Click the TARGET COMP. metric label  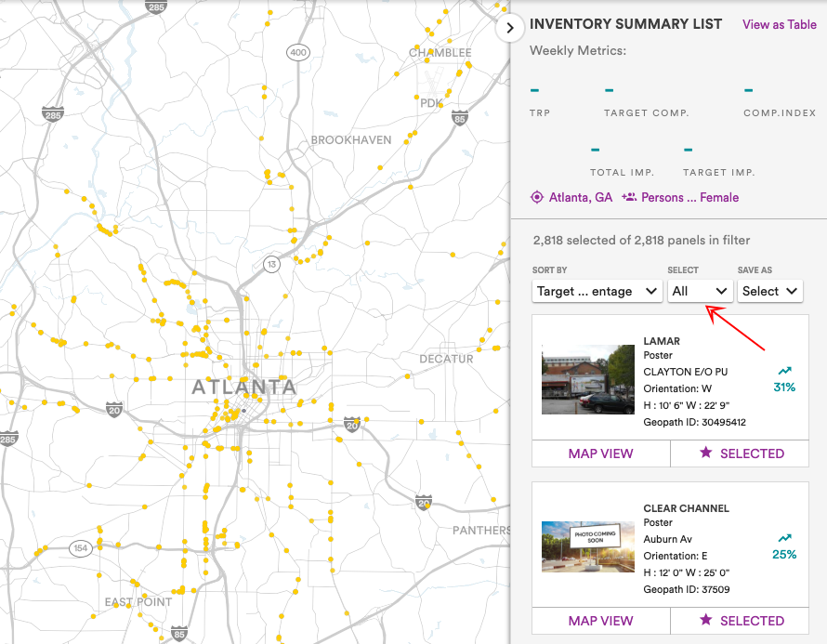pyautogui.click(x=647, y=112)
